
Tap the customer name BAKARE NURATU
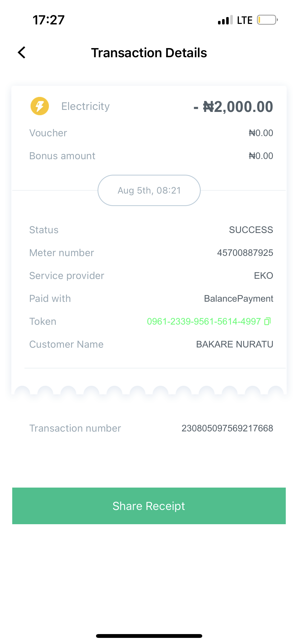(x=235, y=344)
